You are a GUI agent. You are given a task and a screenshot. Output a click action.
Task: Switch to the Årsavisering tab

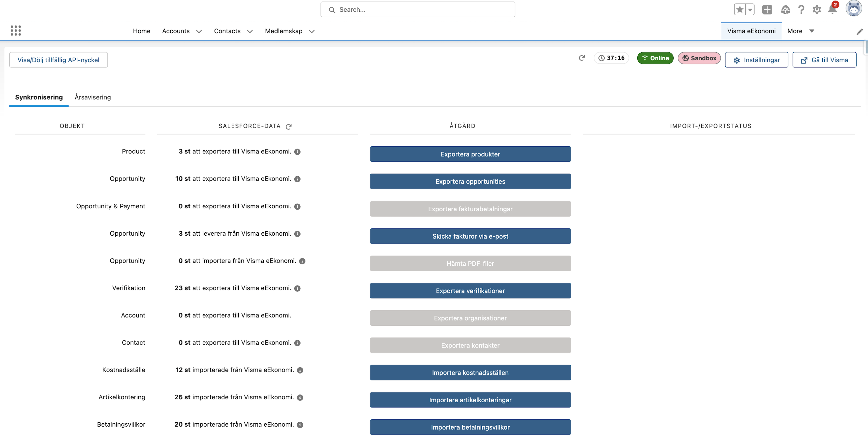pos(93,97)
